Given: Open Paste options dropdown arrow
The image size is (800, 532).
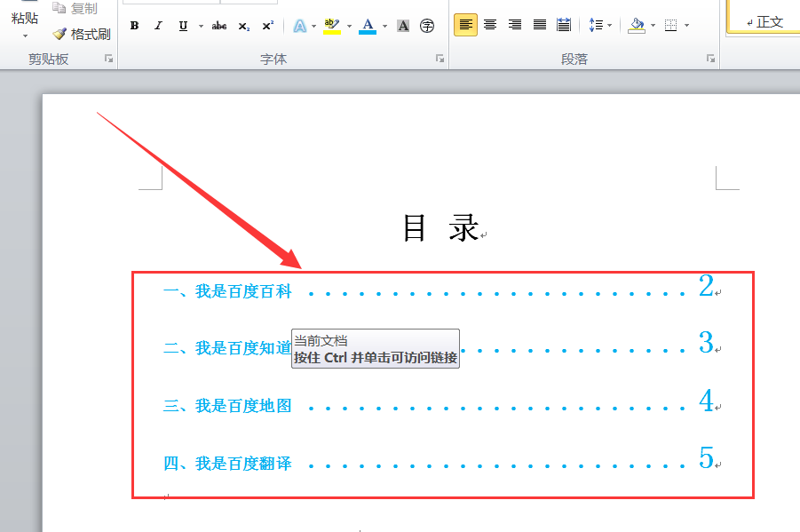Looking at the screenshot, I should (x=25, y=36).
